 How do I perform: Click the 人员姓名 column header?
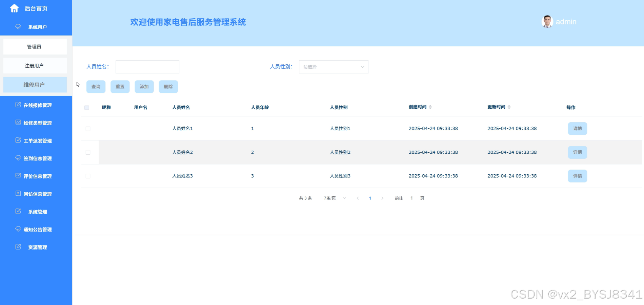[x=181, y=107]
